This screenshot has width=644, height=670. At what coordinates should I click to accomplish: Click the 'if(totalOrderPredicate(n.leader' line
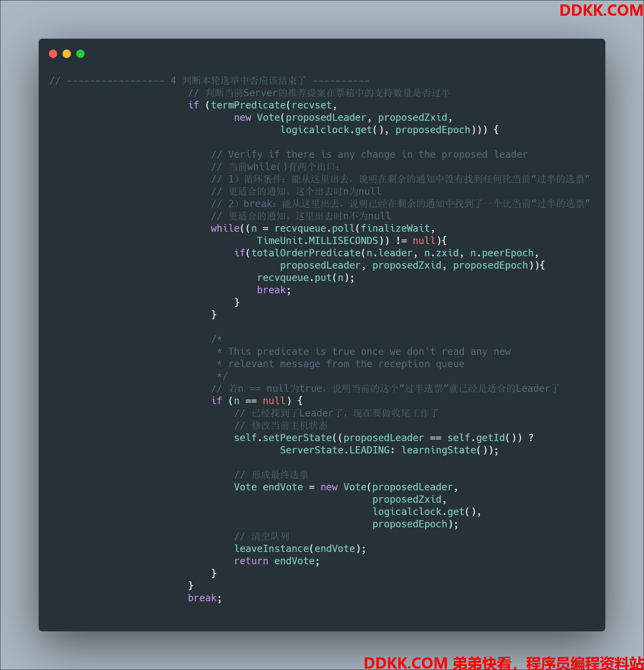(x=386, y=253)
